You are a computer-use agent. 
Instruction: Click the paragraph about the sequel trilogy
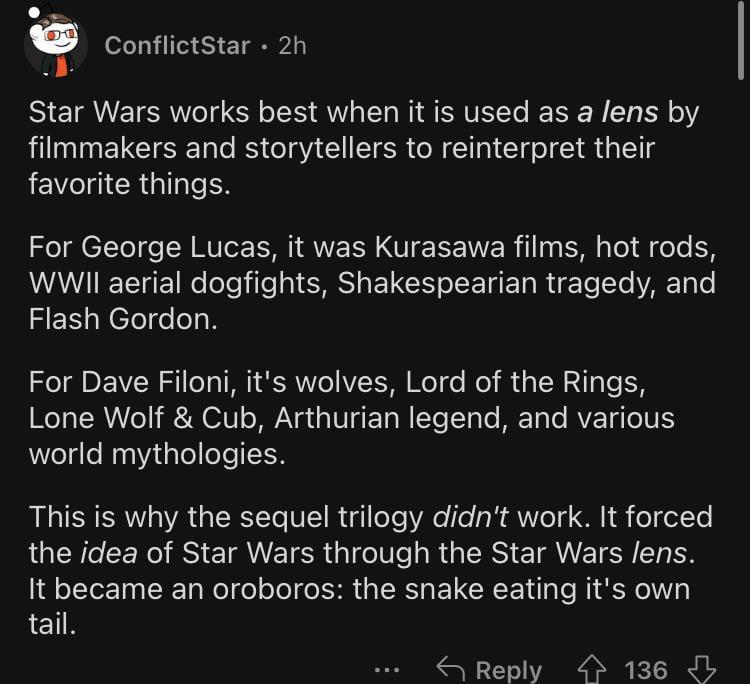(x=371, y=570)
